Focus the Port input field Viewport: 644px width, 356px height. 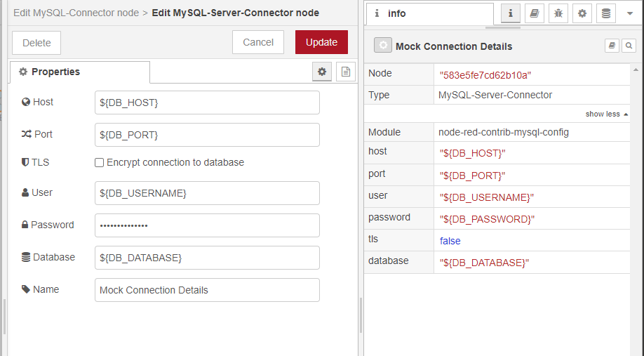[207, 135]
